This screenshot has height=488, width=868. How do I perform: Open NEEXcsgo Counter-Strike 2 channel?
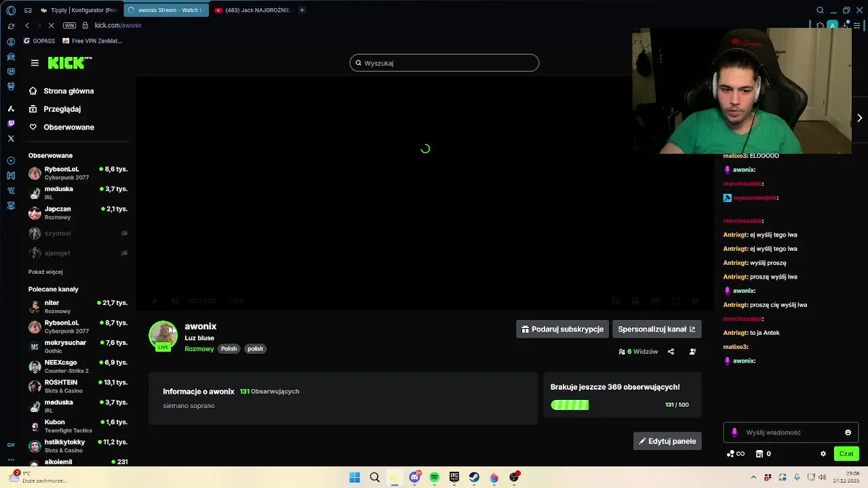(x=78, y=366)
